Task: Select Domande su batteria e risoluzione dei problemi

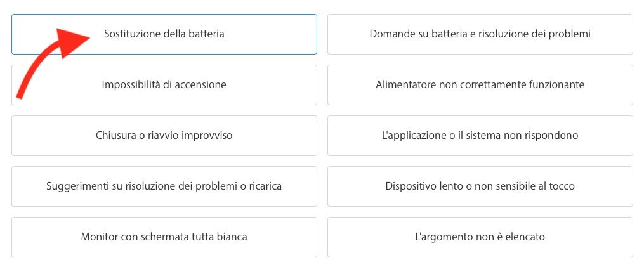Action: coord(480,34)
